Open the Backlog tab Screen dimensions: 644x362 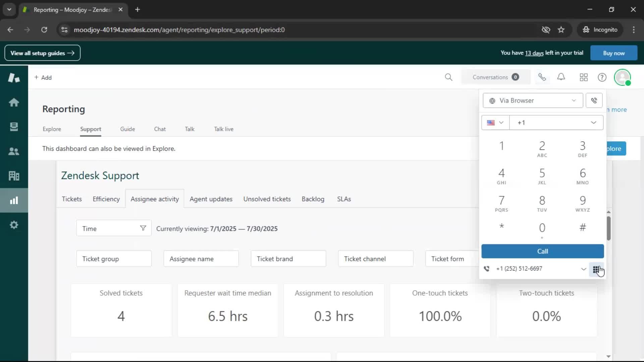pos(313,199)
